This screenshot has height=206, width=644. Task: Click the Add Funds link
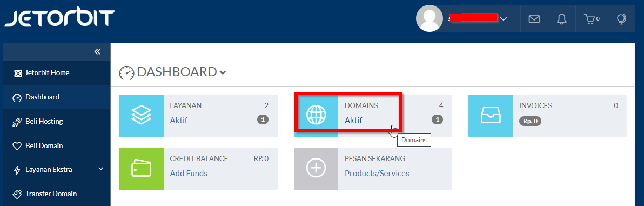189,174
